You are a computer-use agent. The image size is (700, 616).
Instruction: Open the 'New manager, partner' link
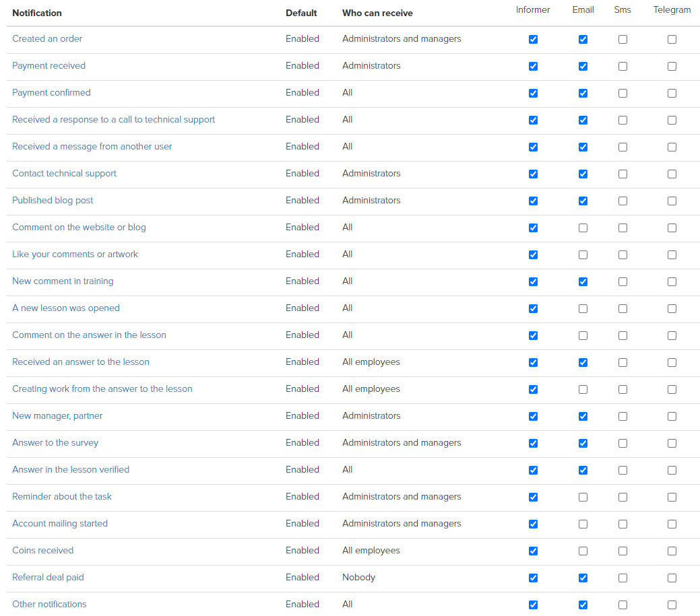[57, 416]
